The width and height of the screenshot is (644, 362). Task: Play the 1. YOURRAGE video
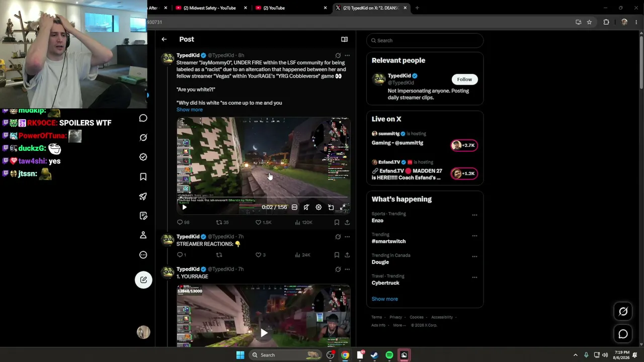tap(264, 332)
